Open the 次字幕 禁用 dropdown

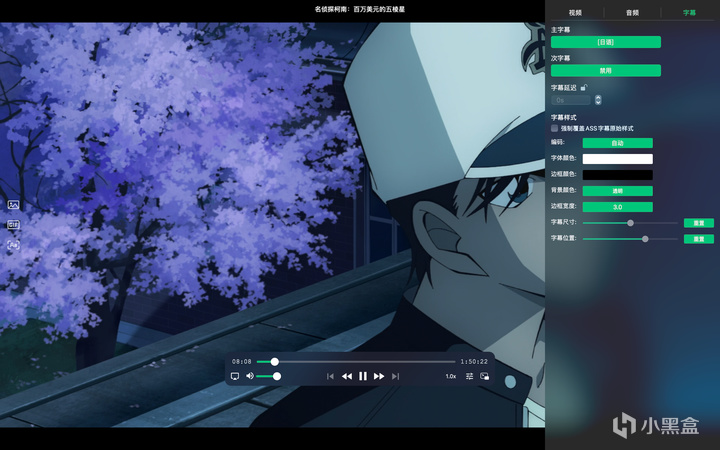(x=606, y=71)
